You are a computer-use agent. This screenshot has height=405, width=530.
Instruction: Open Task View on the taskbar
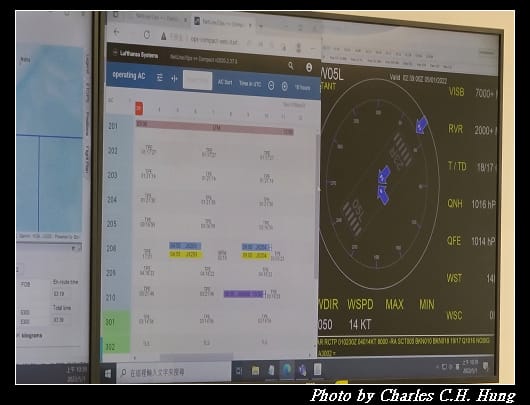point(239,371)
